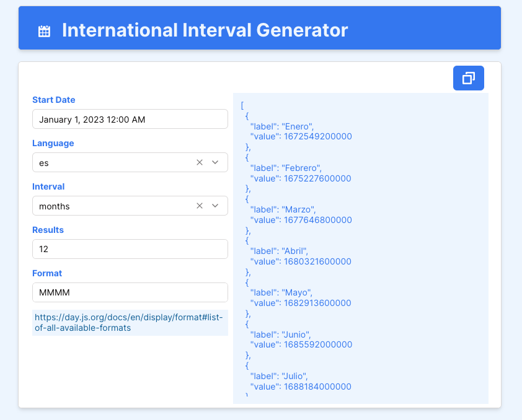522x420 pixels.
Task: Click the Interval label
Action: point(48,186)
